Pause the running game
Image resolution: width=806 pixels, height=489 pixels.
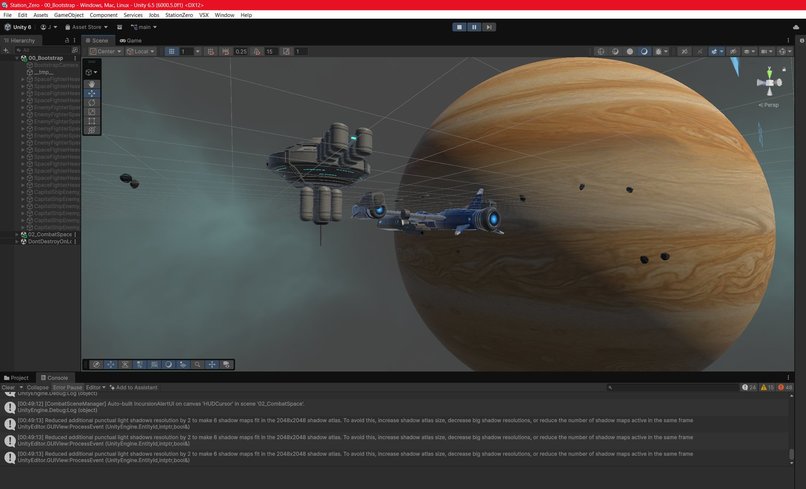click(x=474, y=27)
